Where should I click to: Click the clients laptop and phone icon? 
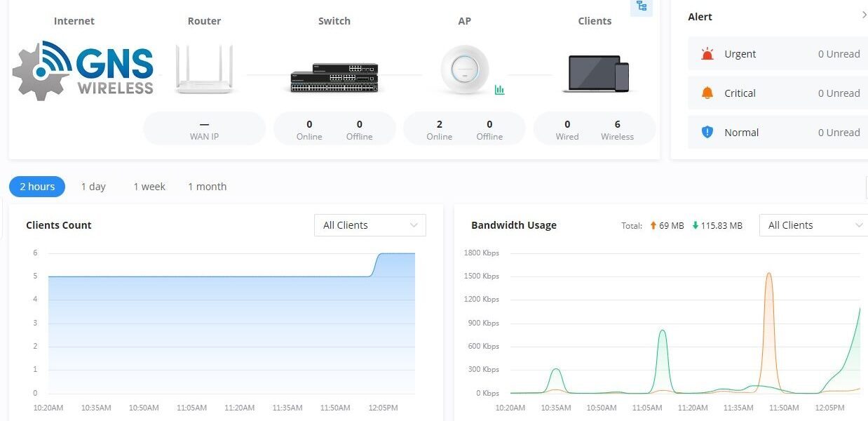[x=595, y=74]
